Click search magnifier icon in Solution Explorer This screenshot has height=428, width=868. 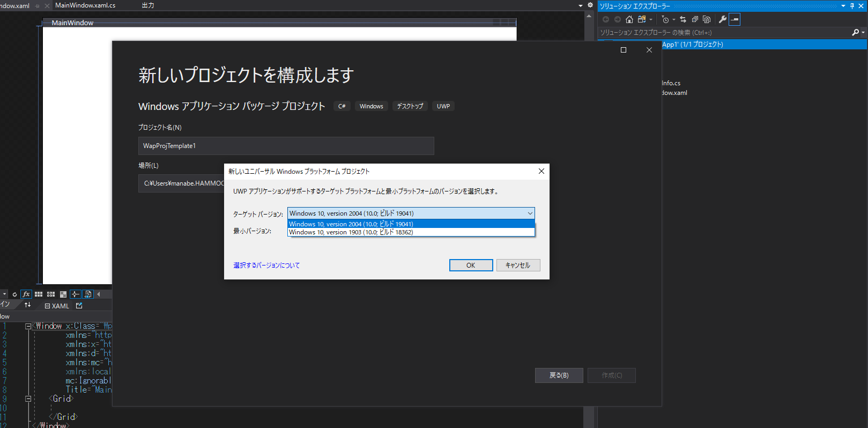(855, 33)
